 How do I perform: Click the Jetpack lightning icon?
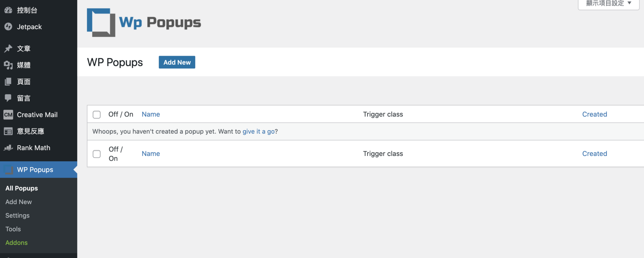click(x=8, y=27)
